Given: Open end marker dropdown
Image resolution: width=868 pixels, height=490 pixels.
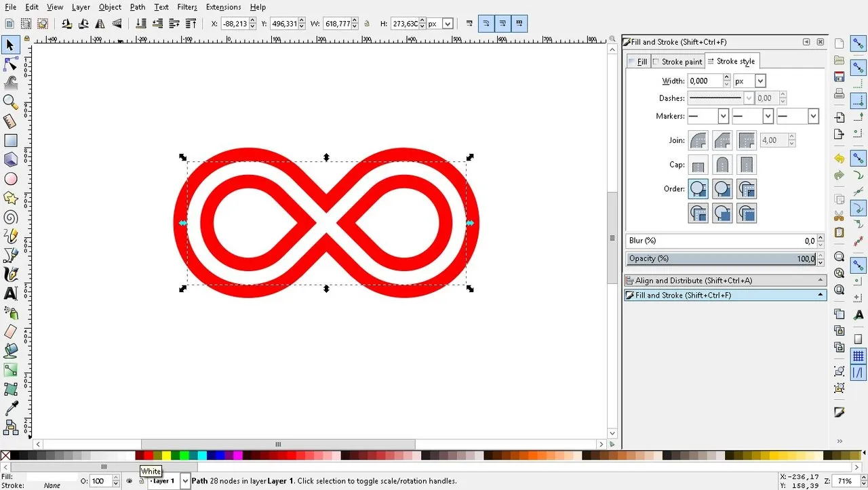Looking at the screenshot, I should [813, 117].
